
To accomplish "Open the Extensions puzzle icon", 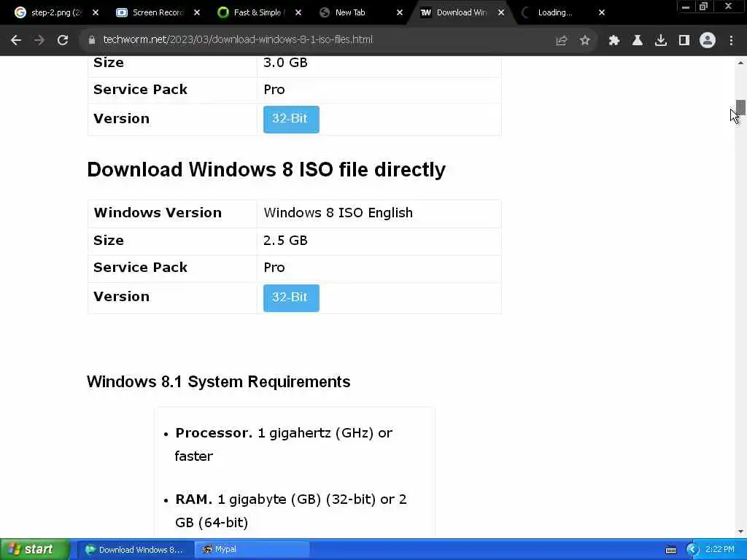I will click(x=614, y=41).
